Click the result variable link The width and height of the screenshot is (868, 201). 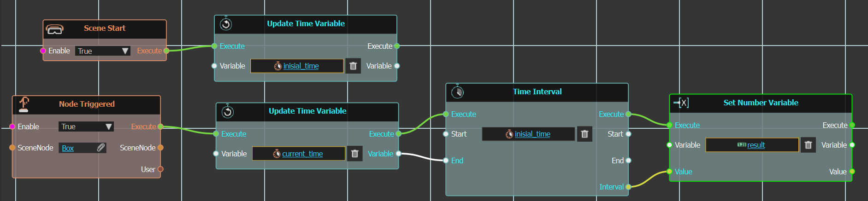[756, 145]
